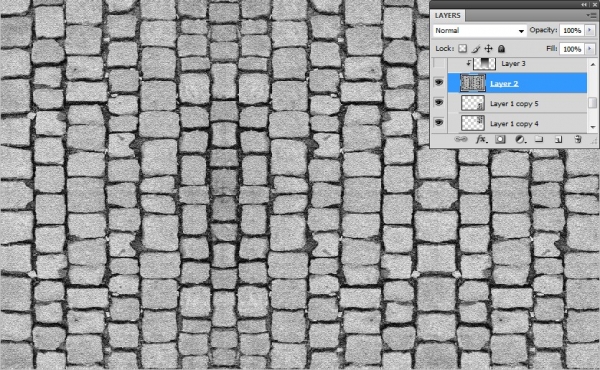Click Layer 1 copy 5 thumbnail

click(x=473, y=103)
